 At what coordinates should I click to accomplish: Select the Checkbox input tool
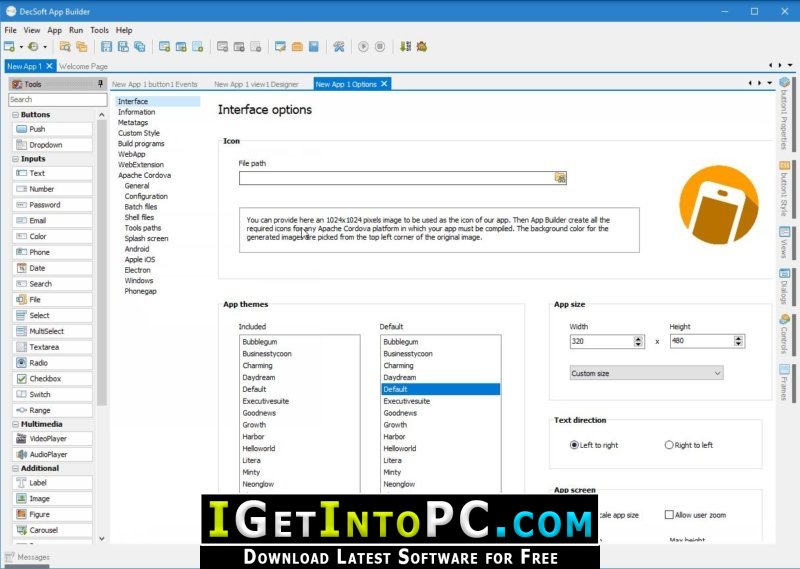[x=53, y=379]
